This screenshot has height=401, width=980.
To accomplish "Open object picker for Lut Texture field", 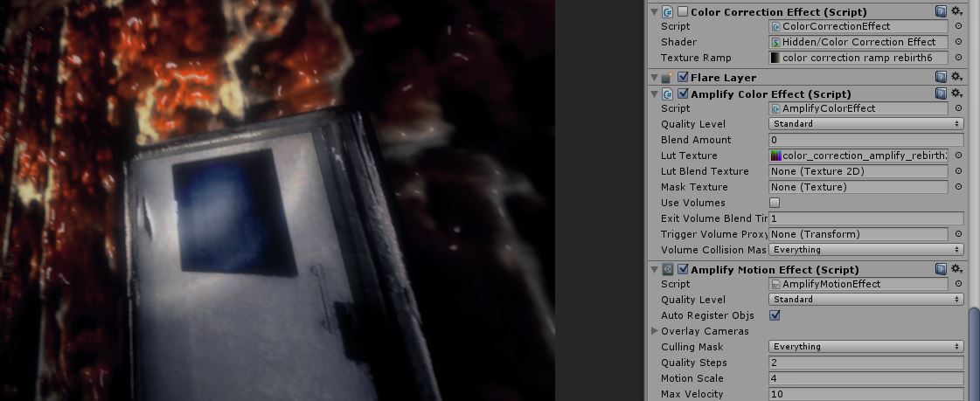I will coord(959,156).
